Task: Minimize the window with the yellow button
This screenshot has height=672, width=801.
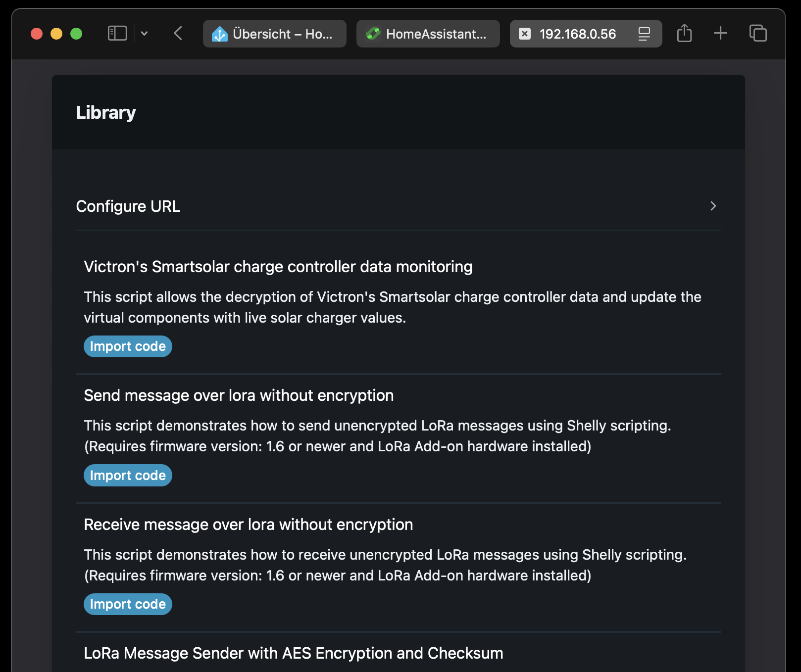Action: [x=56, y=34]
